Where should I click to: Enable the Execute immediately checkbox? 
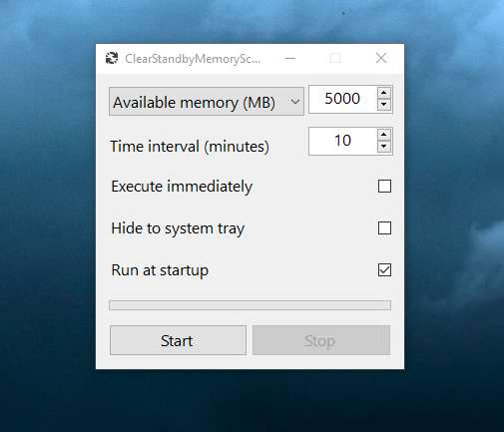pyautogui.click(x=384, y=187)
